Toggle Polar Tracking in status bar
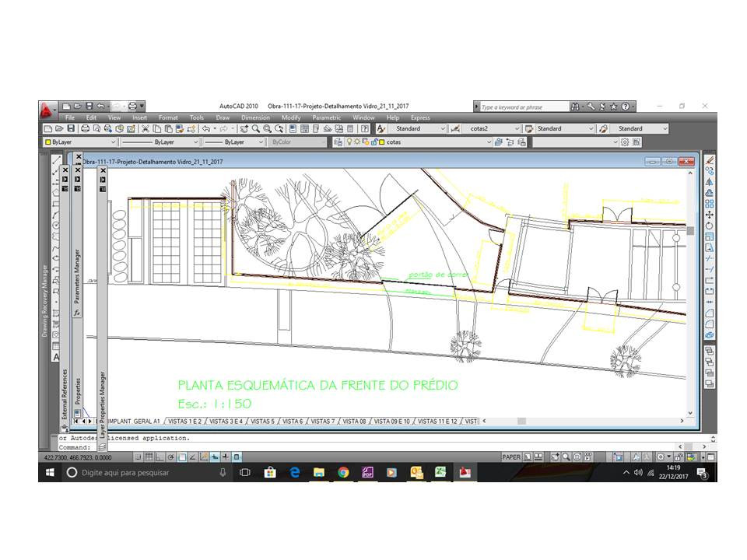This screenshot has height=560, width=747. (x=170, y=457)
